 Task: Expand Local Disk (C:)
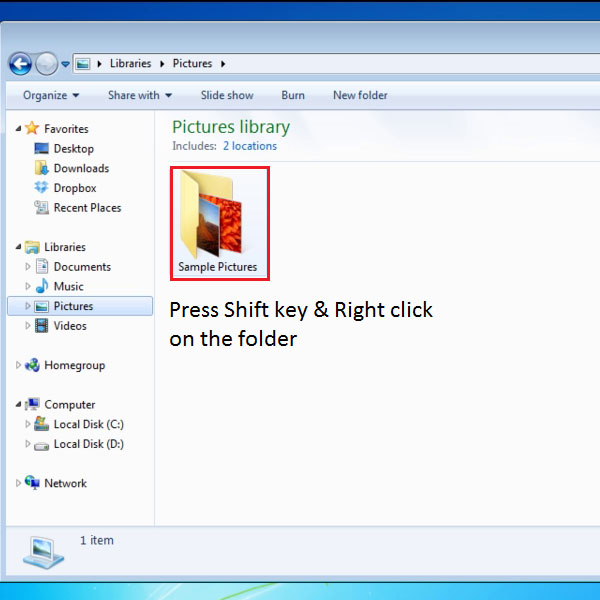[28, 424]
